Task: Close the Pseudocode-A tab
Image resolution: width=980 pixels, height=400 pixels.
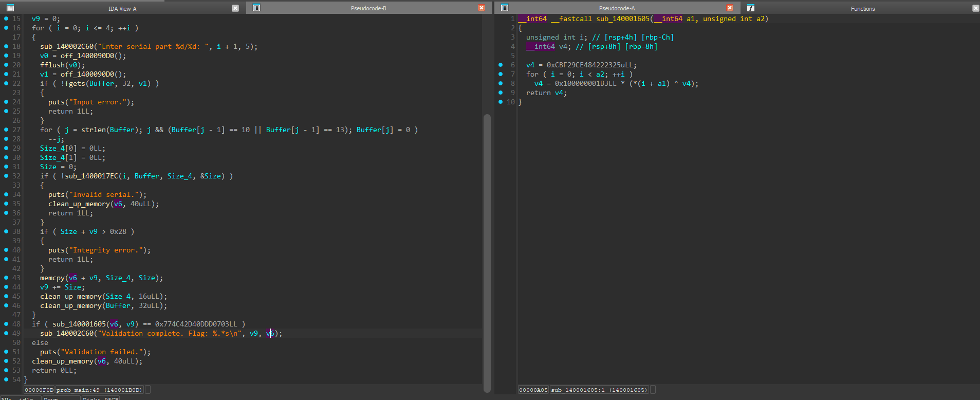Action: point(730,8)
